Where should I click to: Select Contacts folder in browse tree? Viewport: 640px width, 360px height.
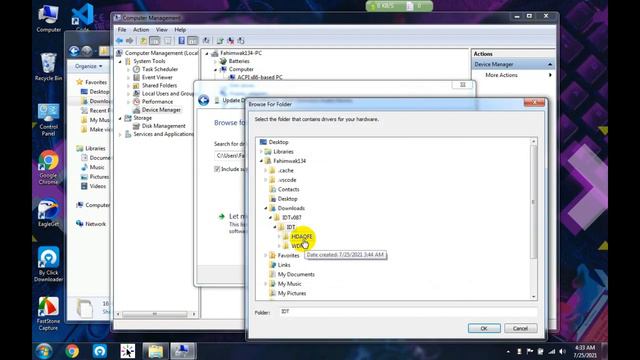coord(288,189)
